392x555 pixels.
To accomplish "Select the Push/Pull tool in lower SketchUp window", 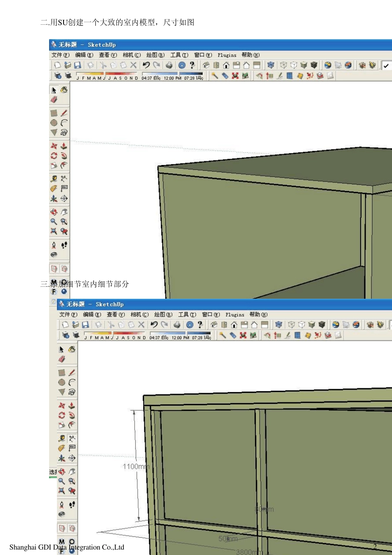I will pos(72,406).
